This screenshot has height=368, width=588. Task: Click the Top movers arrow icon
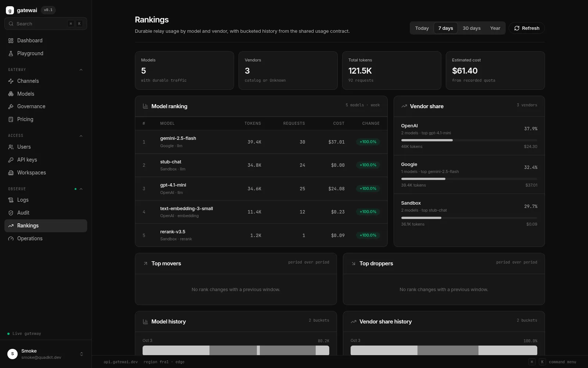[145, 263]
